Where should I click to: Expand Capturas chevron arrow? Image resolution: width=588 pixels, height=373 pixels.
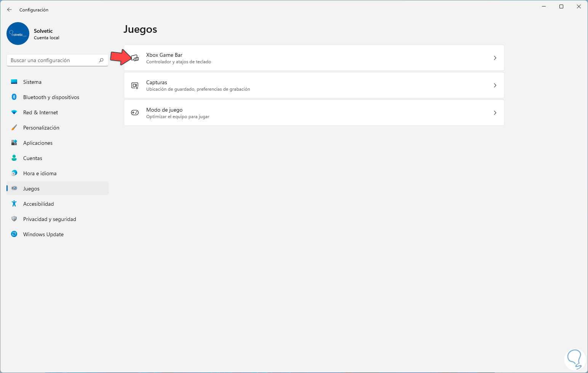(x=495, y=85)
